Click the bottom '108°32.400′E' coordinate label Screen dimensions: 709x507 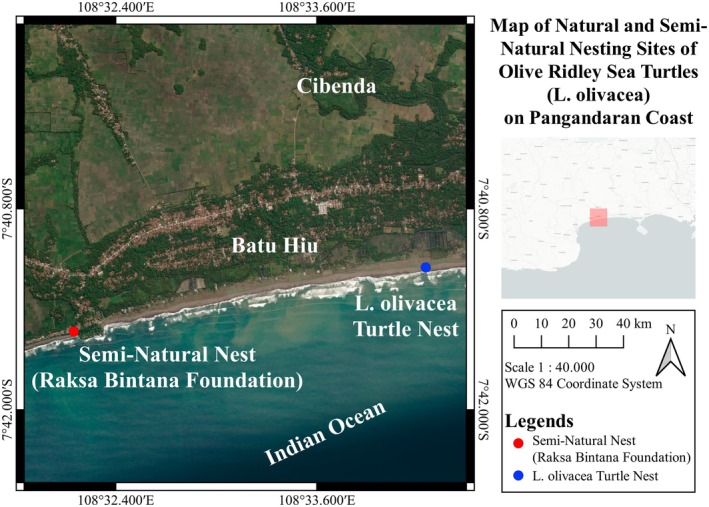click(116, 500)
